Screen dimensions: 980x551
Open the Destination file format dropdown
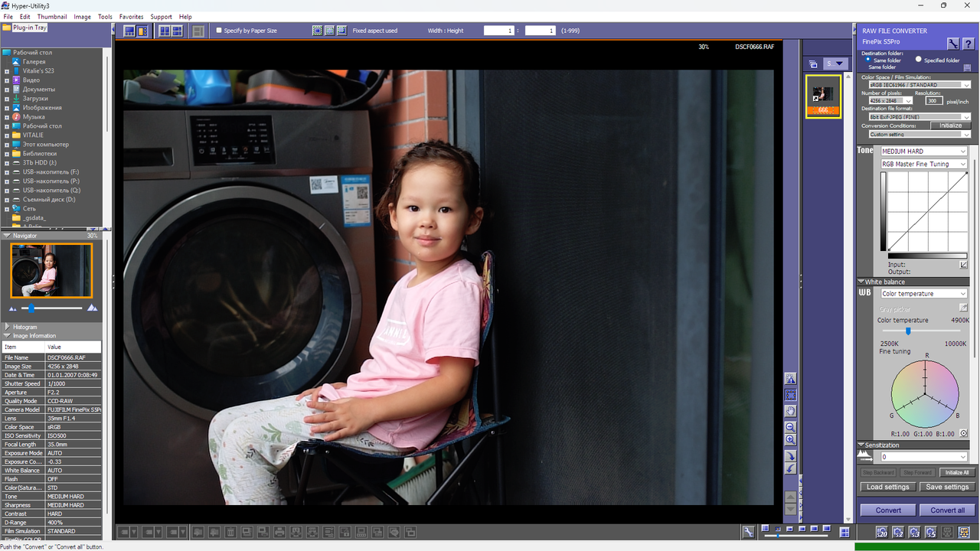(x=920, y=116)
